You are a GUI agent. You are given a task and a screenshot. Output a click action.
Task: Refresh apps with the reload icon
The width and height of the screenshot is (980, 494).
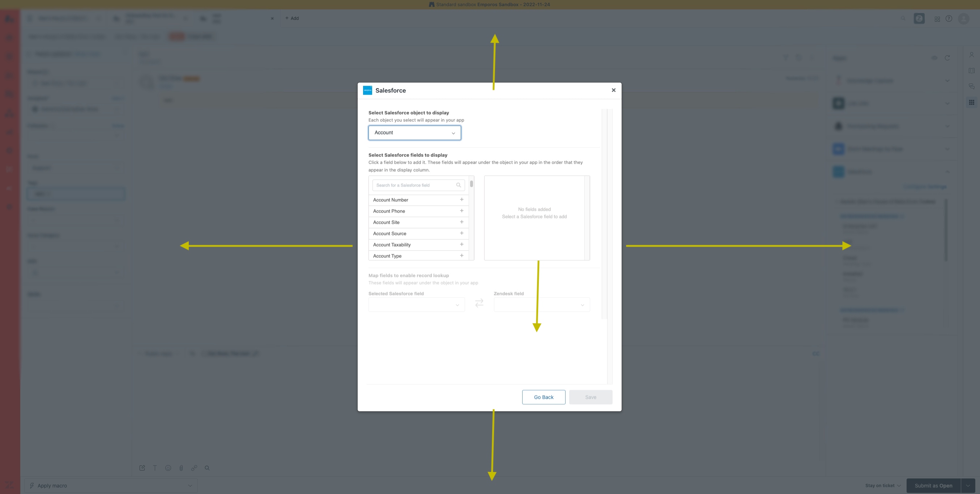(947, 58)
